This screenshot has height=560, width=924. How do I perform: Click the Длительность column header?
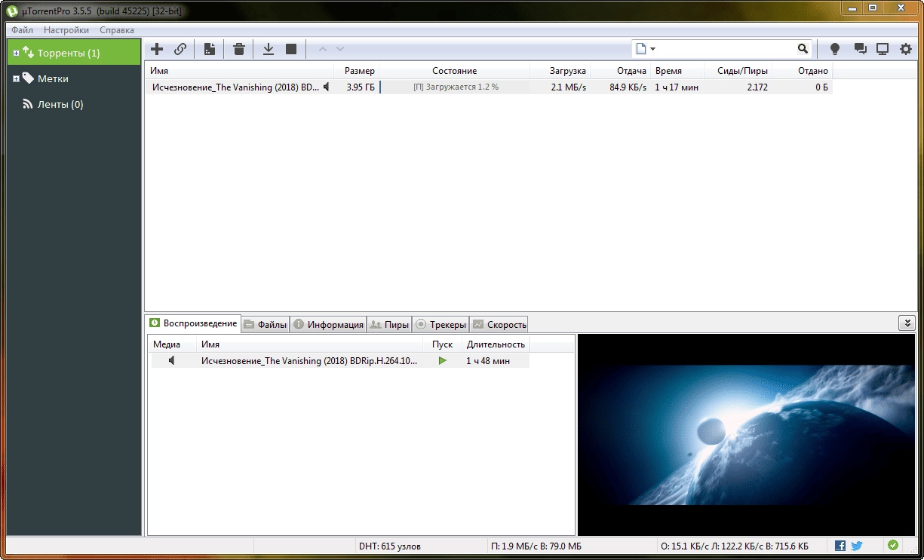pyautogui.click(x=496, y=344)
